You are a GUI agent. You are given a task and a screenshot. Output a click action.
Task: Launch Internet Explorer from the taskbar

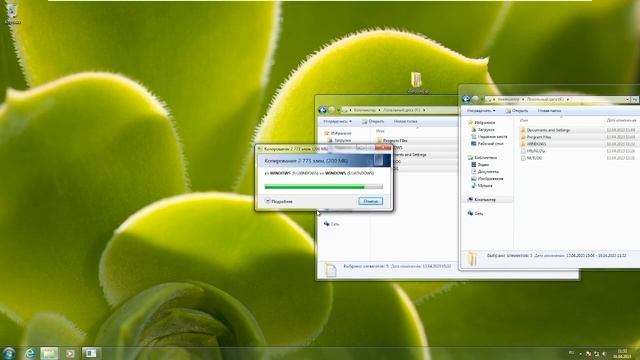[x=30, y=353]
